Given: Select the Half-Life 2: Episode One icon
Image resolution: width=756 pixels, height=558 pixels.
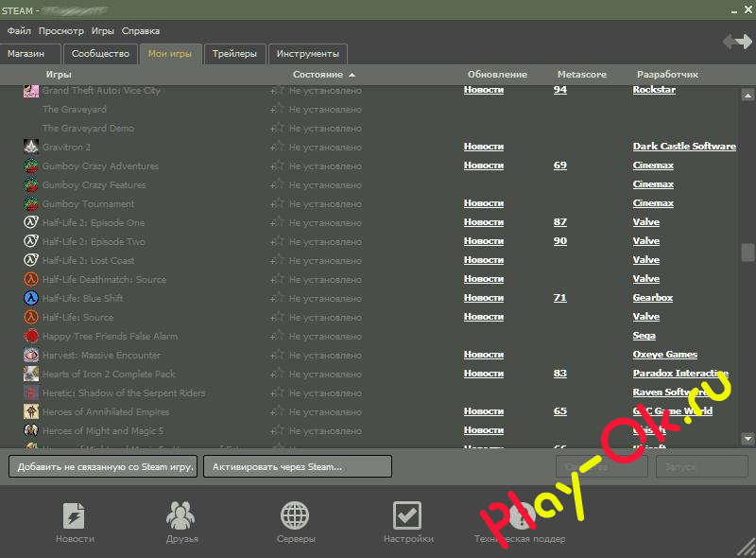Looking at the screenshot, I should coord(31,222).
